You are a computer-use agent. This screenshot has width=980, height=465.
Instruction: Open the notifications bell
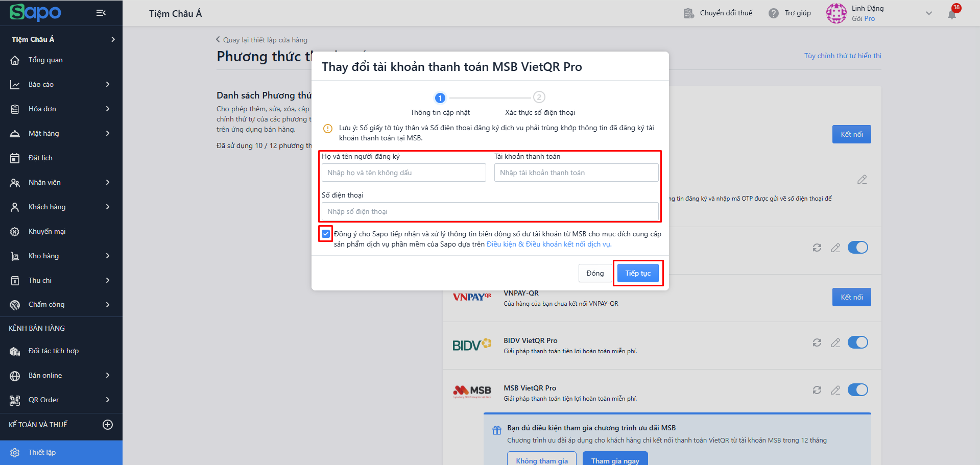pos(952,14)
